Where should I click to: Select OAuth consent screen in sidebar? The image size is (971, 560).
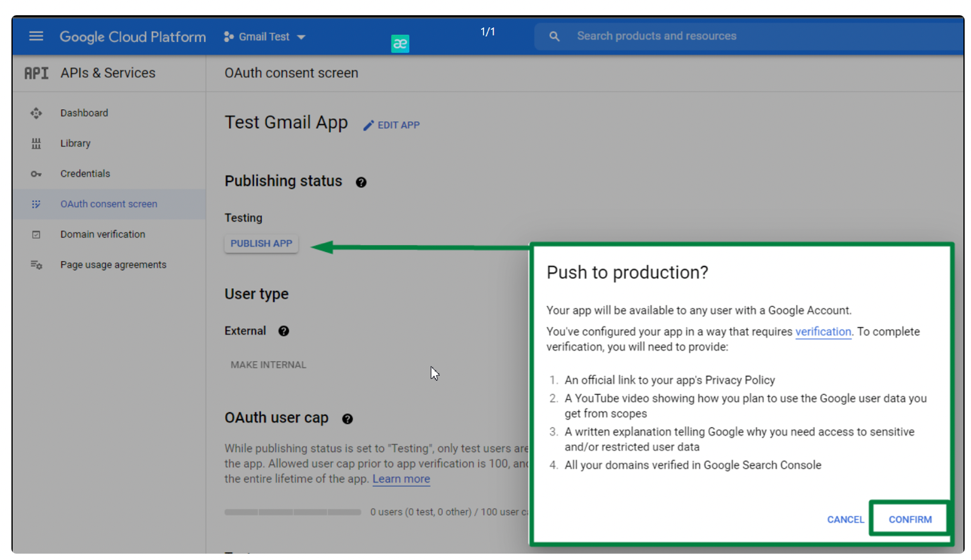click(109, 204)
